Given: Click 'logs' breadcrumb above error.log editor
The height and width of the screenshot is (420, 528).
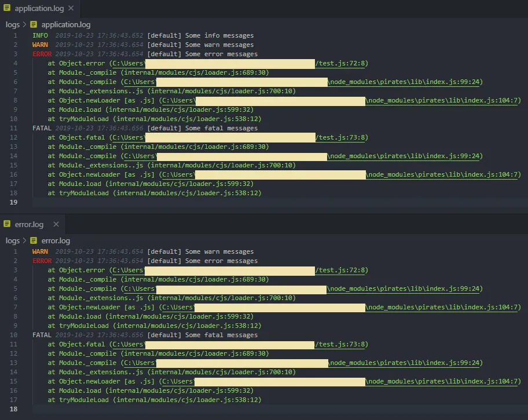Looking at the screenshot, I should coord(13,240).
